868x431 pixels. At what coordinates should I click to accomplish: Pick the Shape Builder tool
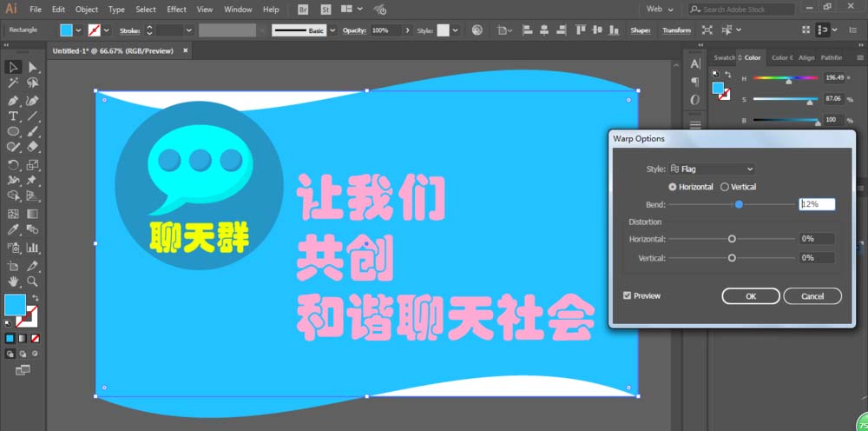(x=13, y=196)
